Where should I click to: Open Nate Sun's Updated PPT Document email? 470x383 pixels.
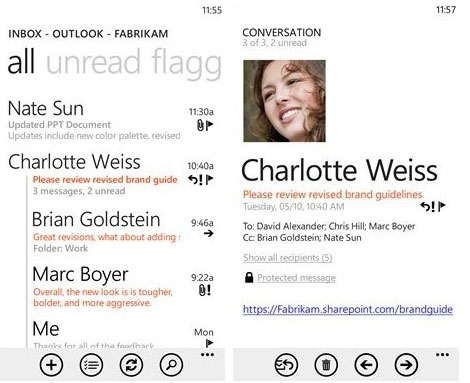tap(110, 120)
